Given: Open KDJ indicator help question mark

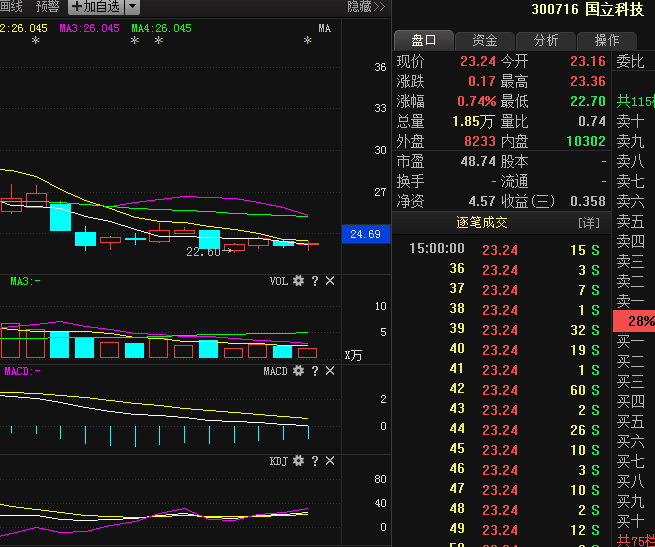Looking at the screenshot, I should point(315,461).
